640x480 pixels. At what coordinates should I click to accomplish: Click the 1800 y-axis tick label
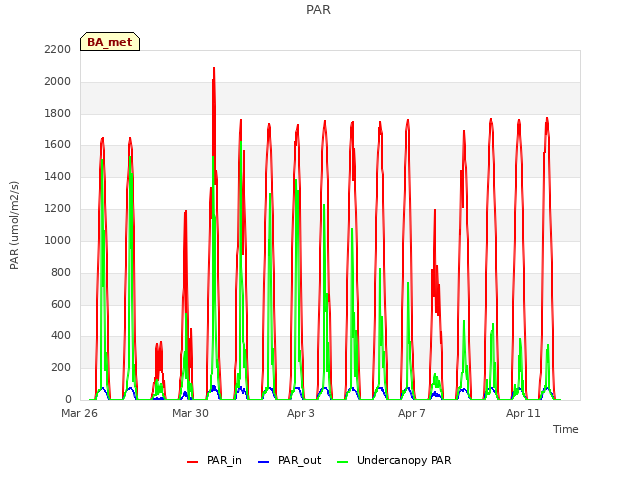tap(58, 113)
